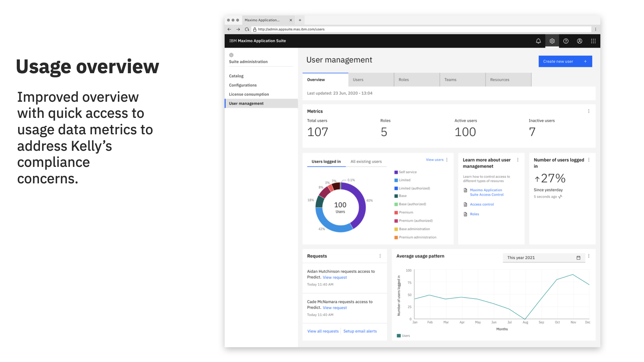Switch to the Teams tab

pyautogui.click(x=462, y=80)
